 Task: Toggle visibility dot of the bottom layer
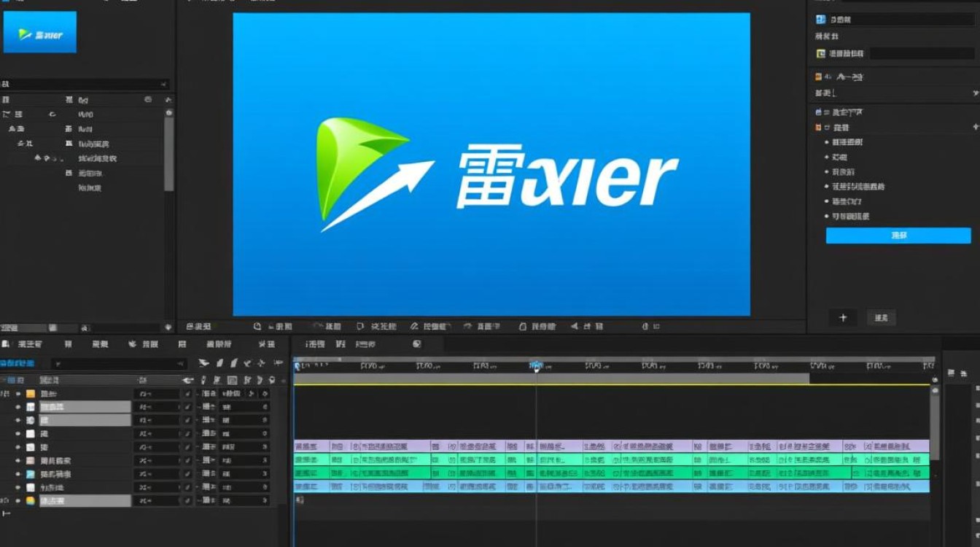click(x=17, y=501)
